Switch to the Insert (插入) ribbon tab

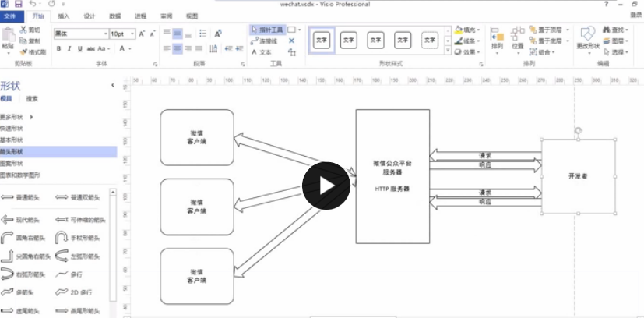coord(64,16)
